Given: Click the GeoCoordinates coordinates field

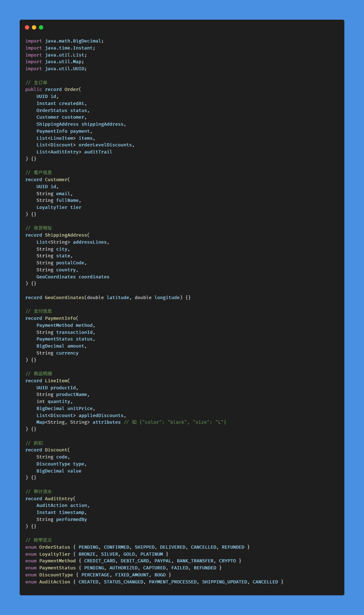Looking at the screenshot, I should click(73, 277).
